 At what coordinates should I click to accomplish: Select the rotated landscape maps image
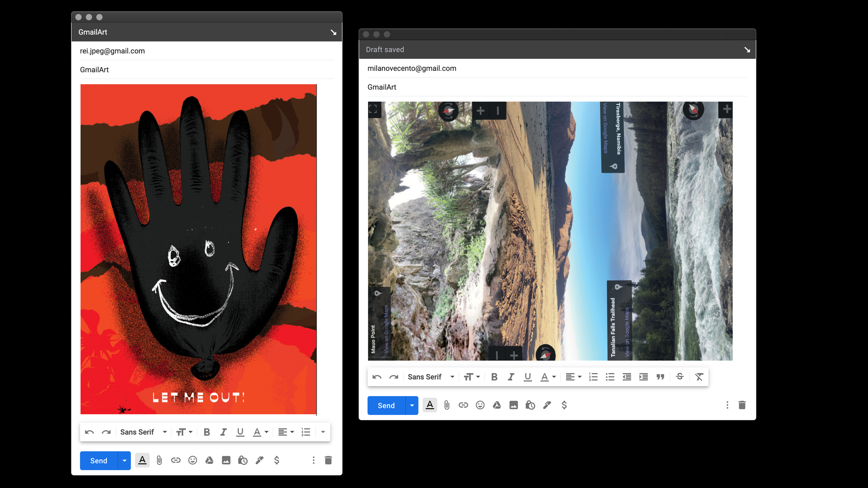pyautogui.click(x=550, y=231)
